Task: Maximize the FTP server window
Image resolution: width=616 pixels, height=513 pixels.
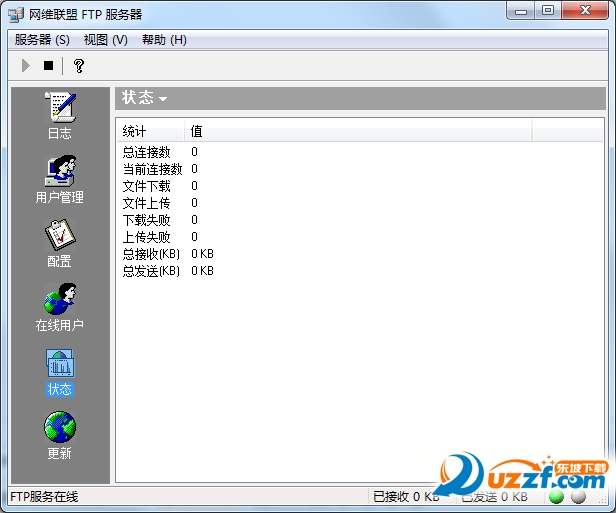Action: [x=548, y=11]
